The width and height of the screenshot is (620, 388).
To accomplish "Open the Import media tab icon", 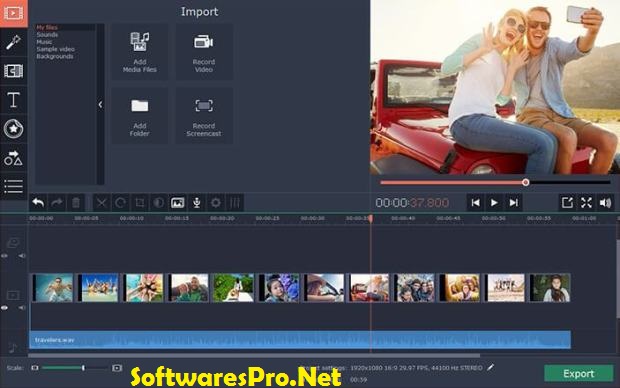I will click(13, 13).
